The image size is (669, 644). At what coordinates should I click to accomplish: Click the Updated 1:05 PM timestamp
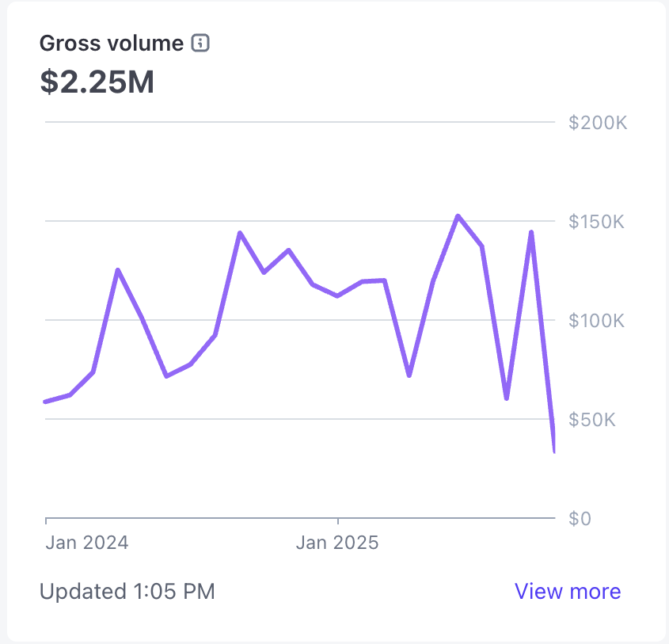click(x=127, y=591)
